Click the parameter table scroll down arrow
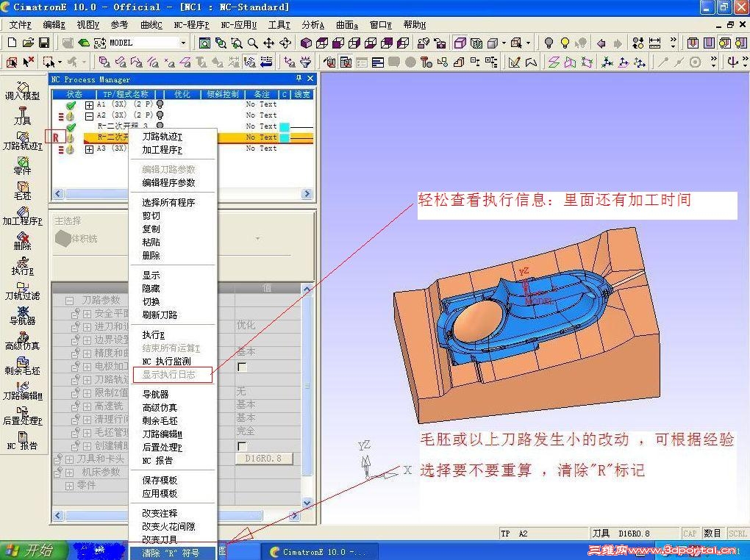 click(x=307, y=503)
